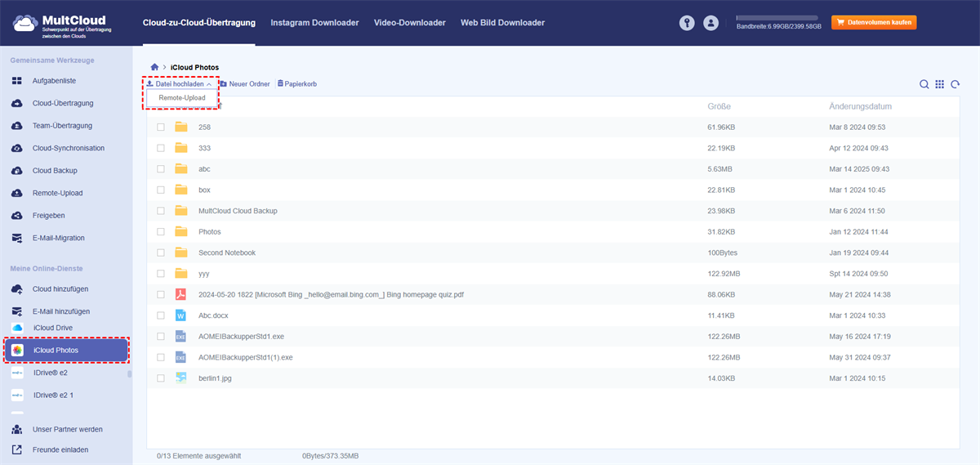Click date Mar 14 2025 09:43
980x465 pixels.
click(859, 169)
